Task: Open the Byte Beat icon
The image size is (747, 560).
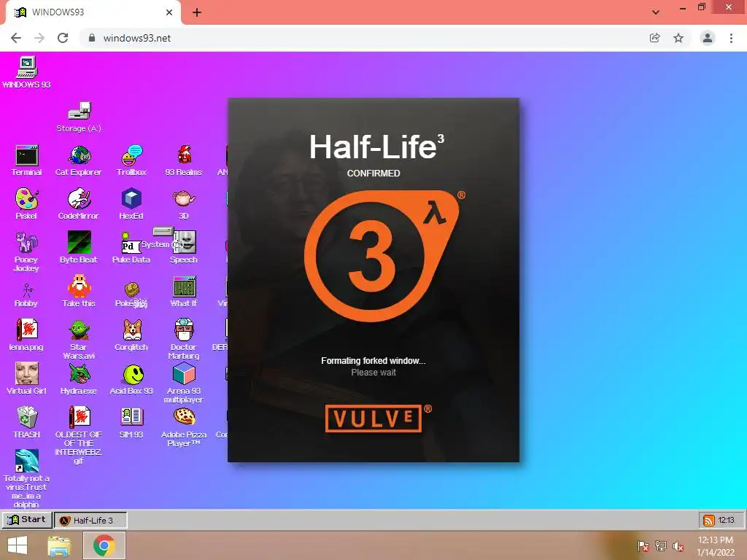Action: [79, 248]
